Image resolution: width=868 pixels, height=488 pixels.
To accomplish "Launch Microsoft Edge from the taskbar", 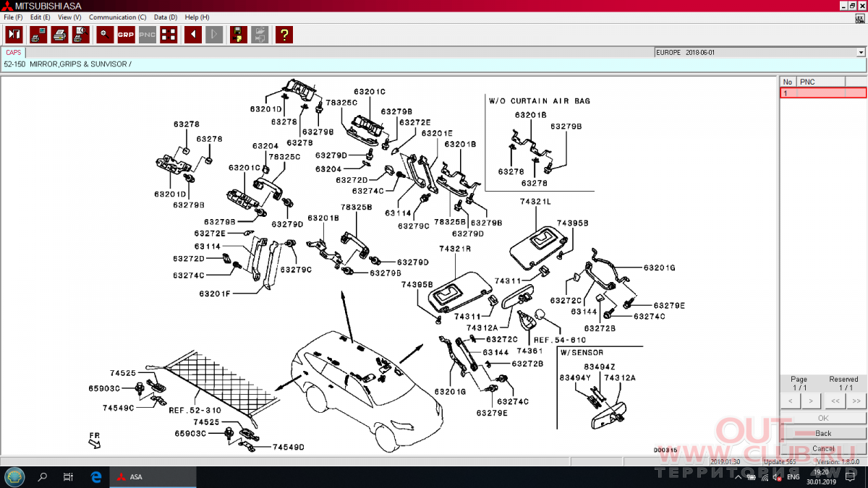I will (95, 477).
